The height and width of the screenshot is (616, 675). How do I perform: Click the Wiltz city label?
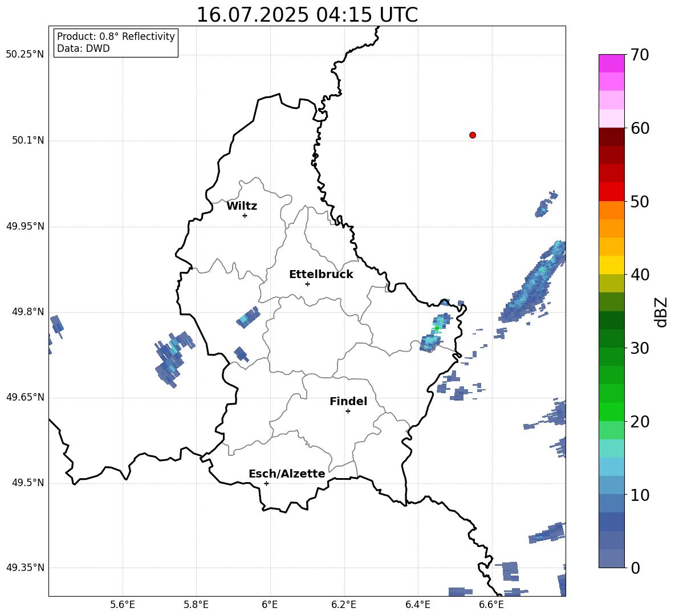coord(242,206)
